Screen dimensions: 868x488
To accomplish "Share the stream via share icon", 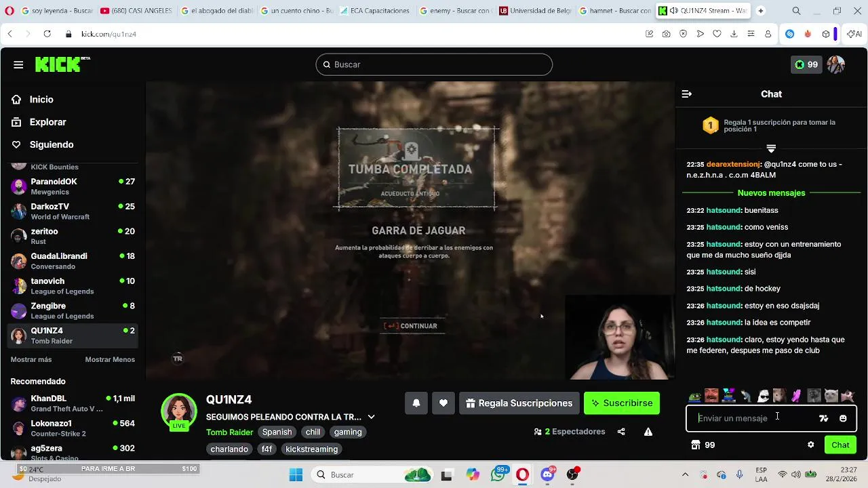I will (x=621, y=432).
